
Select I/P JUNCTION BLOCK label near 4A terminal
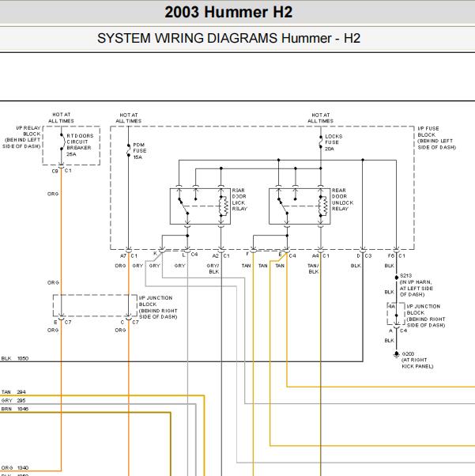click(x=425, y=315)
